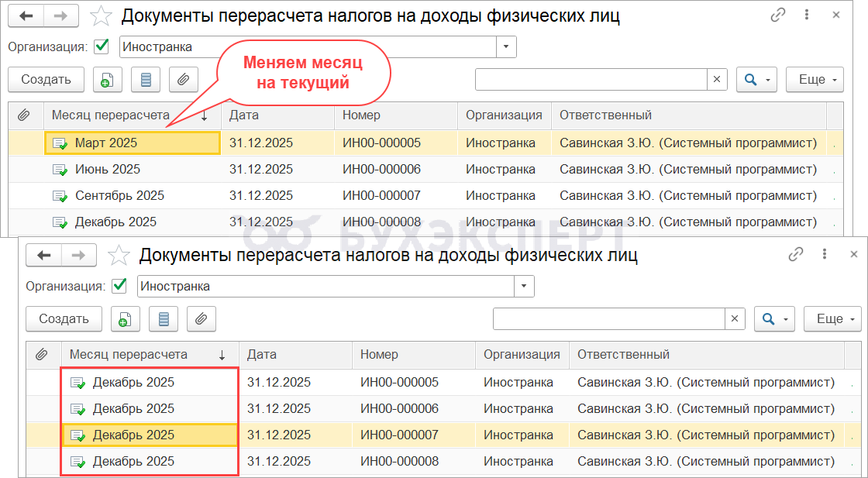Click inside the search input of the upper window
The image size is (868, 478).
coord(591,79)
